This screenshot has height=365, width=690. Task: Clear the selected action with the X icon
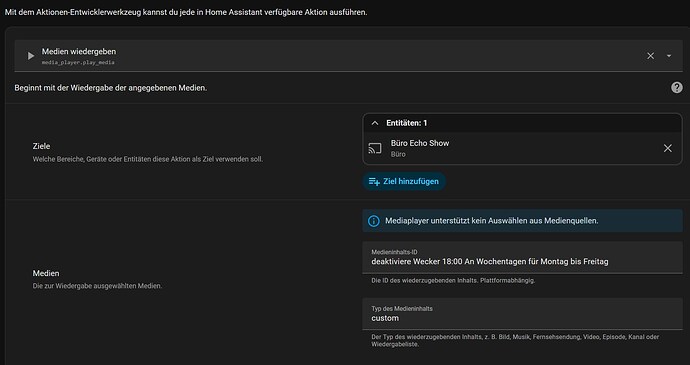(x=650, y=56)
